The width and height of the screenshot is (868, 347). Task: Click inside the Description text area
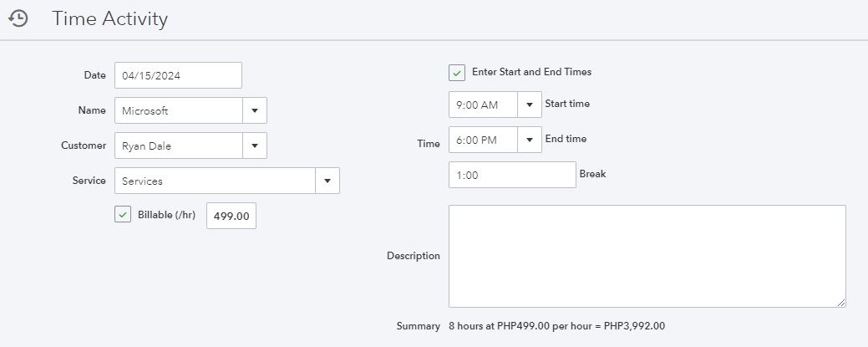(647, 256)
